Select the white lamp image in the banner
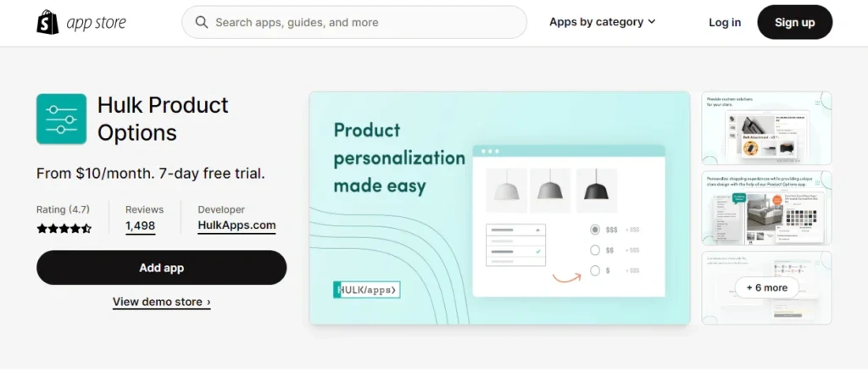868x383 pixels. tap(506, 190)
